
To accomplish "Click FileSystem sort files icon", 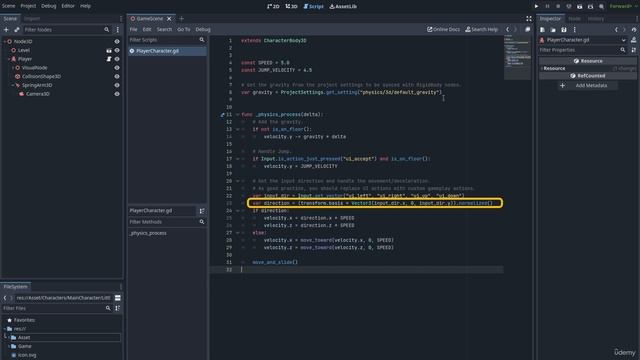I will 118,308.
